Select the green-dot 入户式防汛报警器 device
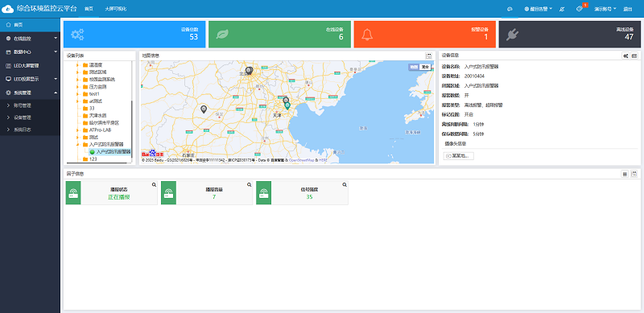 [110, 152]
